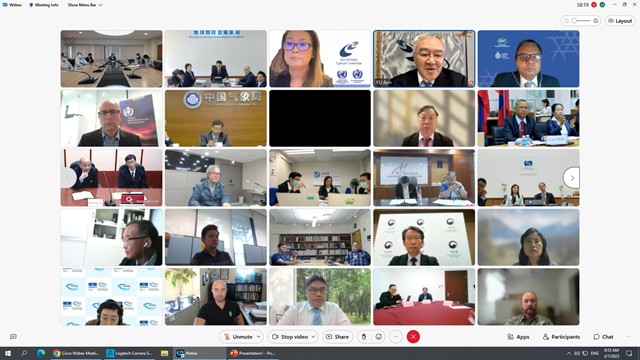Open the audio options dropdown arrow beside Unmute
This screenshot has height=360, width=640.
pyautogui.click(x=259, y=337)
